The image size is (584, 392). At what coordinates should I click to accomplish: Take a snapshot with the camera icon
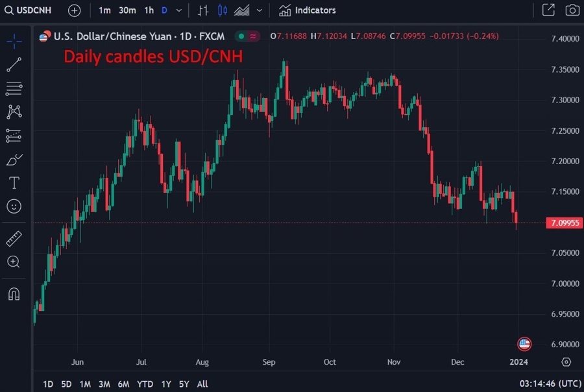pyautogui.click(x=572, y=10)
